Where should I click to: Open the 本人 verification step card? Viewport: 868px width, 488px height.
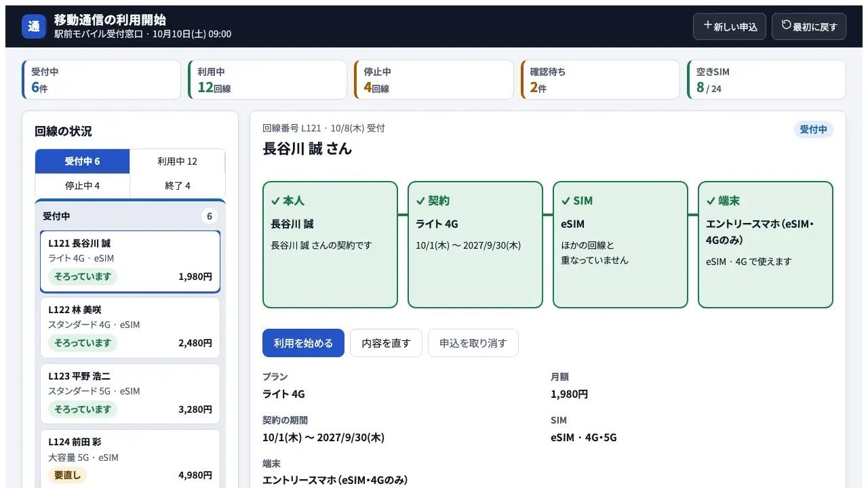point(330,245)
